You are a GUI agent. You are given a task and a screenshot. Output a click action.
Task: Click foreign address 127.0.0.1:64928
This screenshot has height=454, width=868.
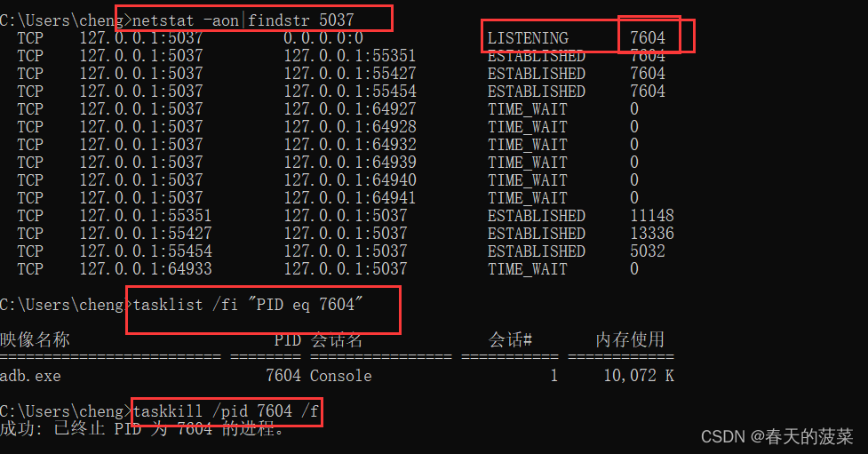tap(350, 126)
